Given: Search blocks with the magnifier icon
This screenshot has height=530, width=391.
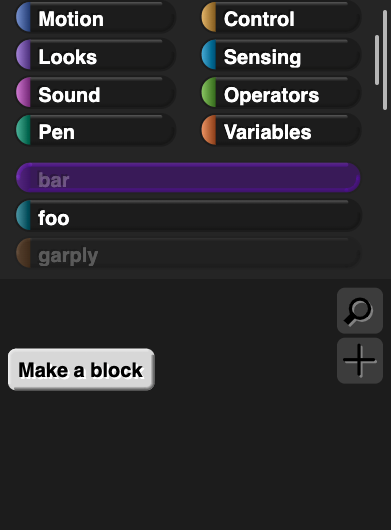Looking at the screenshot, I should point(360,311).
